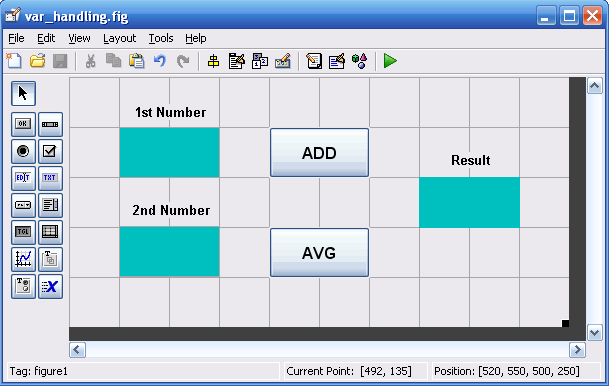Viewport: 609px width, 386px height.
Task: Pick the Panel palette tool
Action: click(x=50, y=259)
